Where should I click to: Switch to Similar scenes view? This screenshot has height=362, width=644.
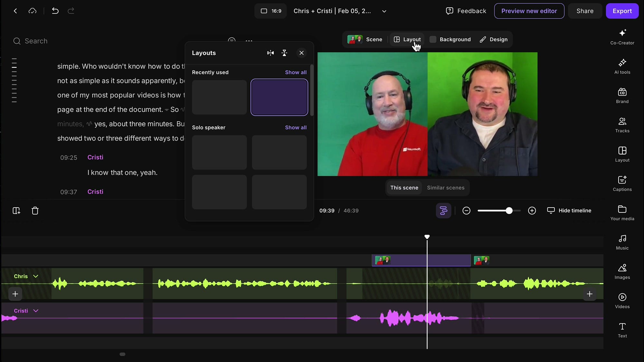(x=445, y=188)
